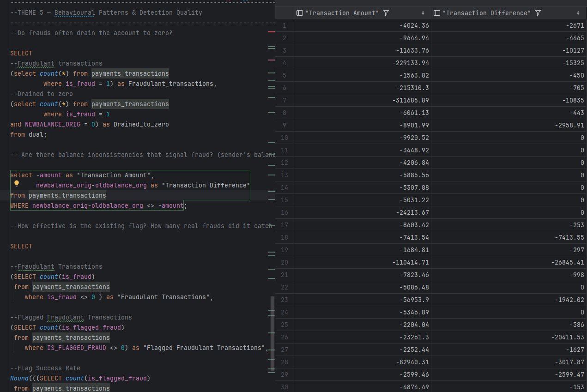Click the "--Drained to zero" comment
The width and height of the screenshot is (587, 392).
click(42, 94)
